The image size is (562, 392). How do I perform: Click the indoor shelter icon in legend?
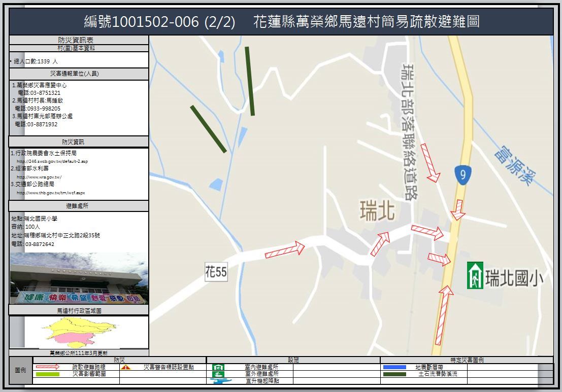(219, 367)
